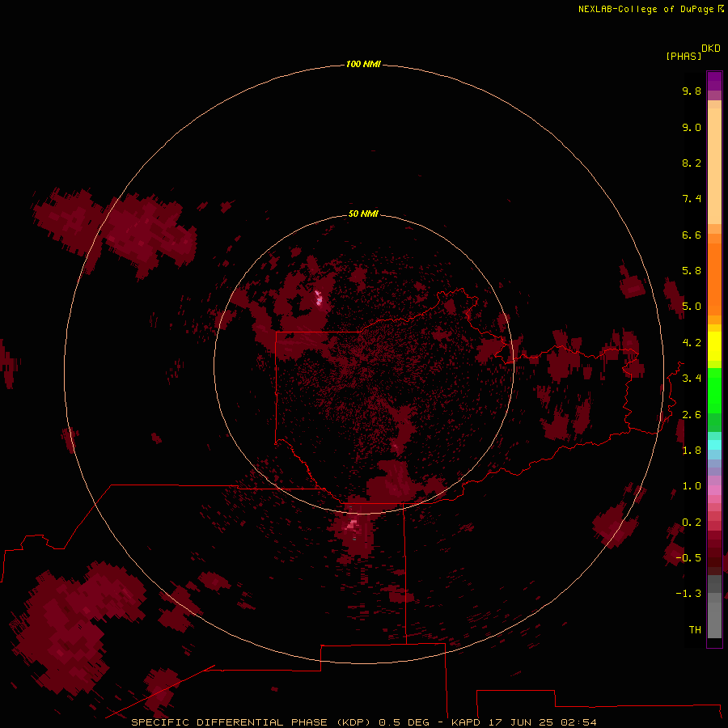The image size is (728, 728).
Task: Click the 1.0 value on the color scale
Action: (x=692, y=486)
